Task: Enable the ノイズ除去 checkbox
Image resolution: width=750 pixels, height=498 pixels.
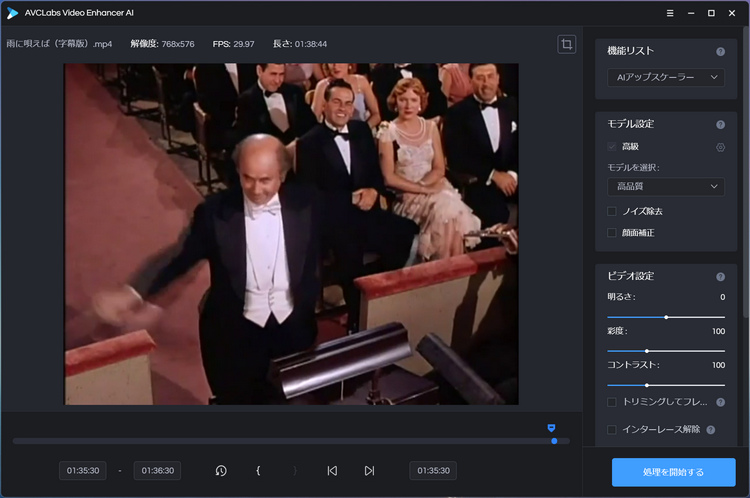Action: [611, 211]
